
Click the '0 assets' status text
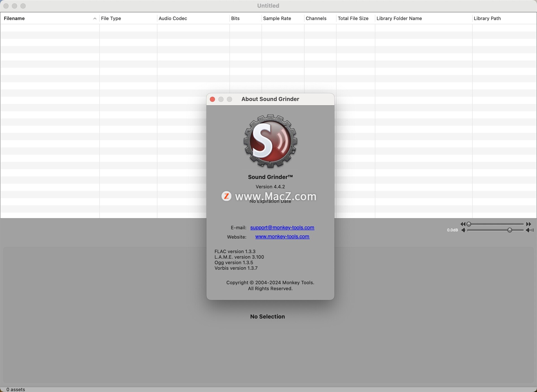pos(16,389)
